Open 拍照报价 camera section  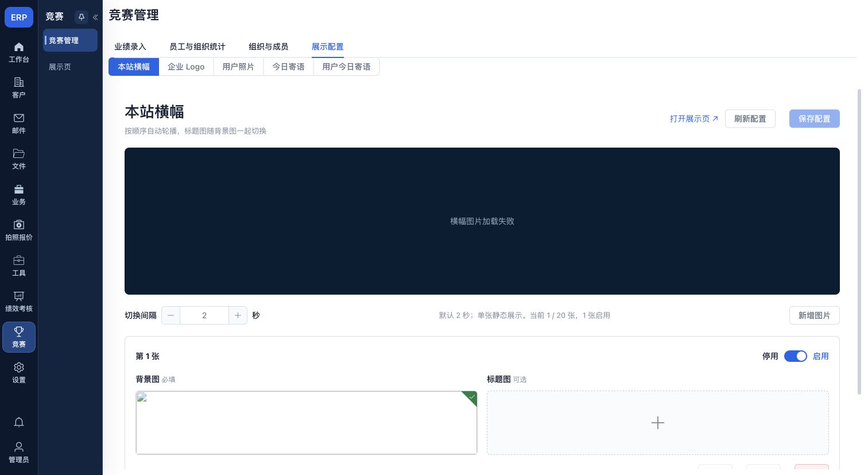19,230
